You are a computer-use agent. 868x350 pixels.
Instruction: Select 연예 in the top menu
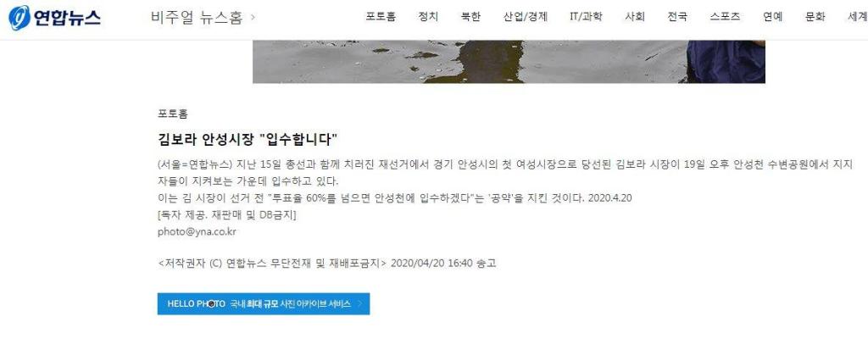(772, 17)
